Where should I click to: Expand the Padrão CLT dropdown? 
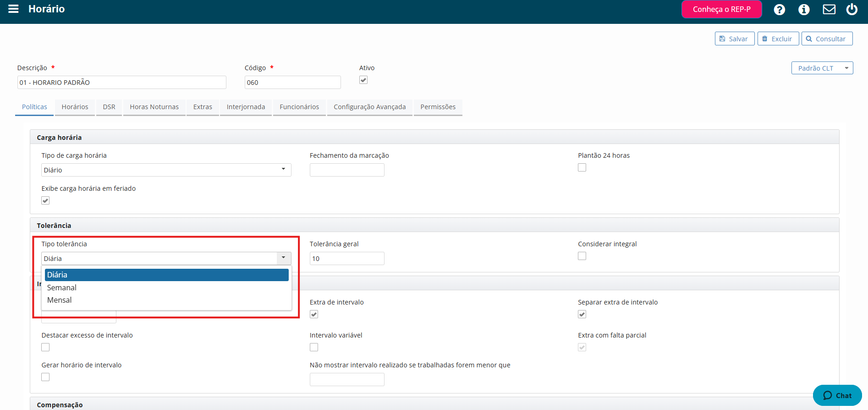pos(822,68)
